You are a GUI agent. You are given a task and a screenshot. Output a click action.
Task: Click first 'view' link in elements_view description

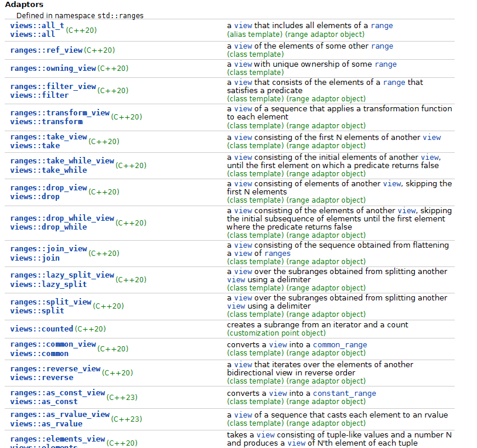tap(265, 435)
